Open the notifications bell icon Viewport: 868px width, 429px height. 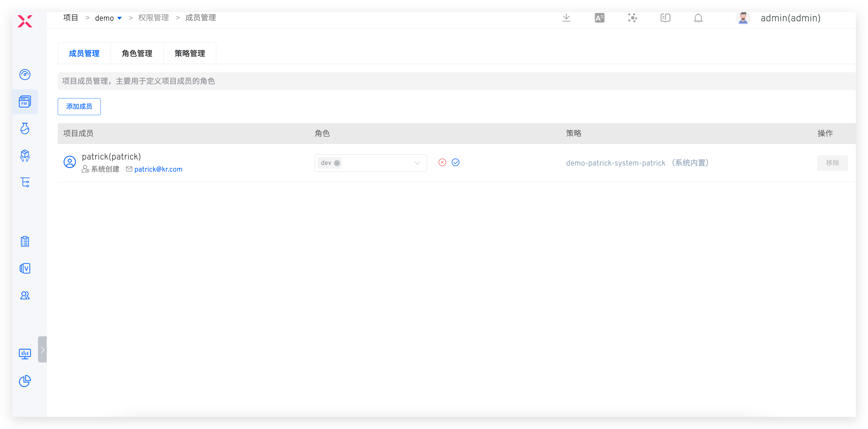pos(698,18)
